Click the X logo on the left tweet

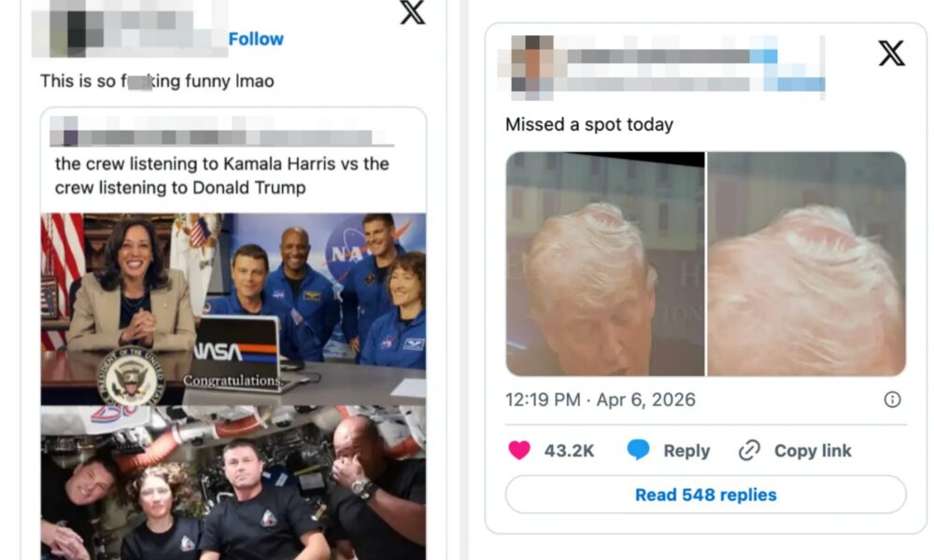coord(412,12)
